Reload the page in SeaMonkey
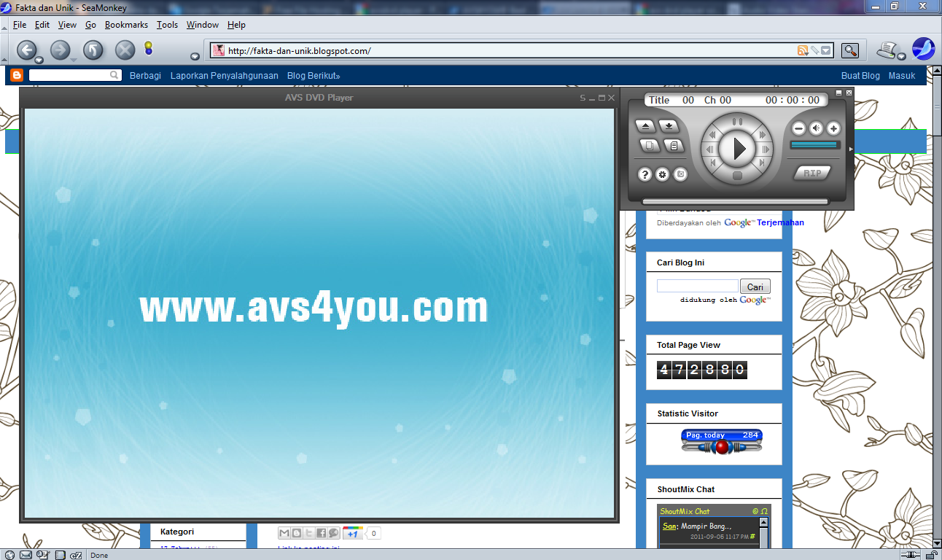Viewport: 942px width, 560px height. 93,50
